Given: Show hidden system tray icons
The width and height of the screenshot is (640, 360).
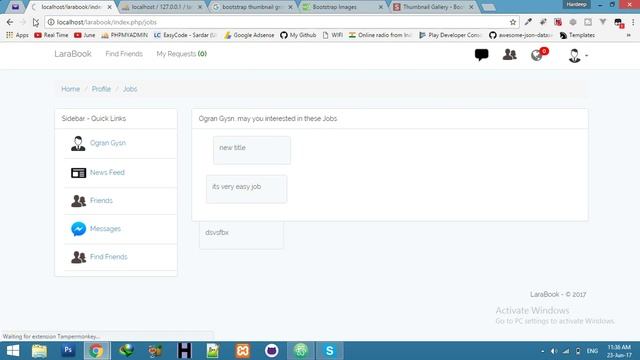Looking at the screenshot, I should pos(542,351).
